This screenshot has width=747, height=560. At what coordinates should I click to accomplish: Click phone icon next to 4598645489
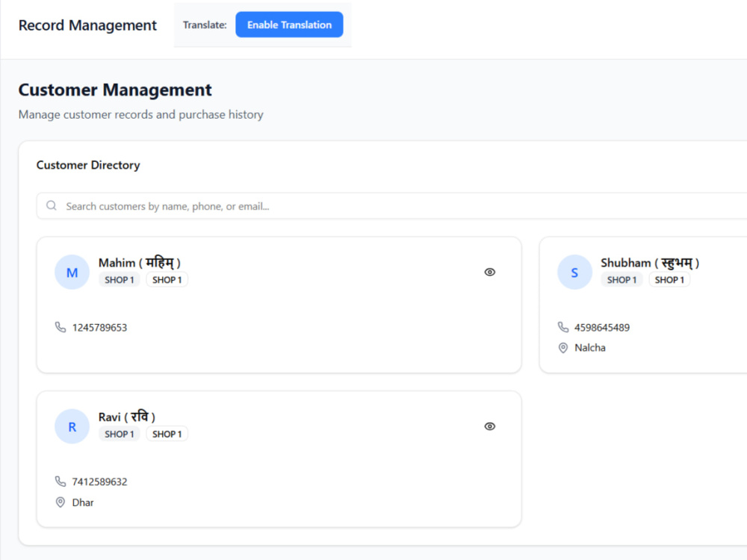563,327
